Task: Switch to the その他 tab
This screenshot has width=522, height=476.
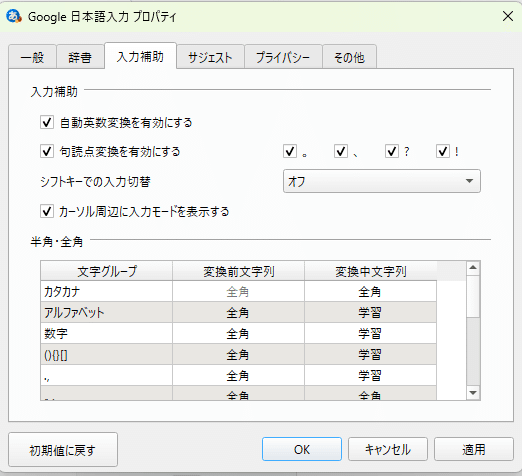Action: (349, 57)
